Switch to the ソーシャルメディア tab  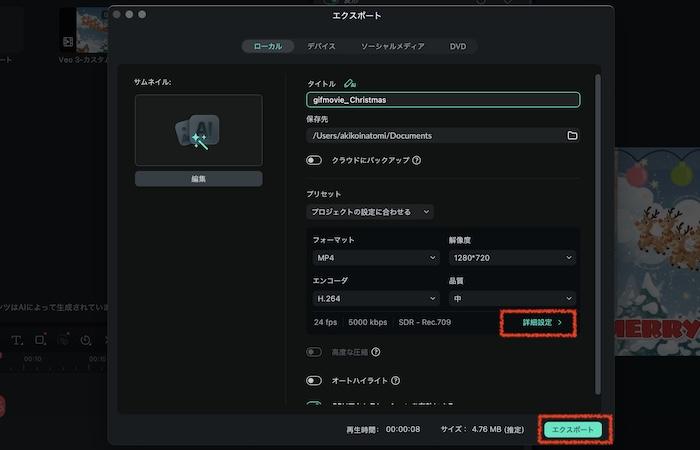[x=392, y=46]
